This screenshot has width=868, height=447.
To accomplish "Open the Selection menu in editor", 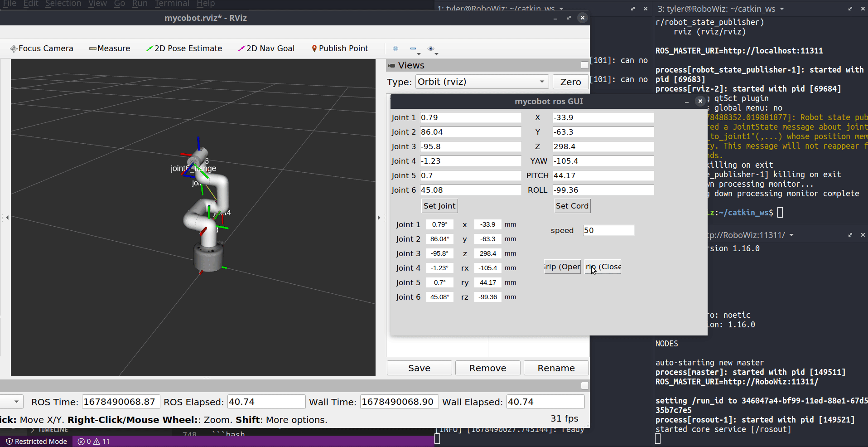I will click(63, 4).
